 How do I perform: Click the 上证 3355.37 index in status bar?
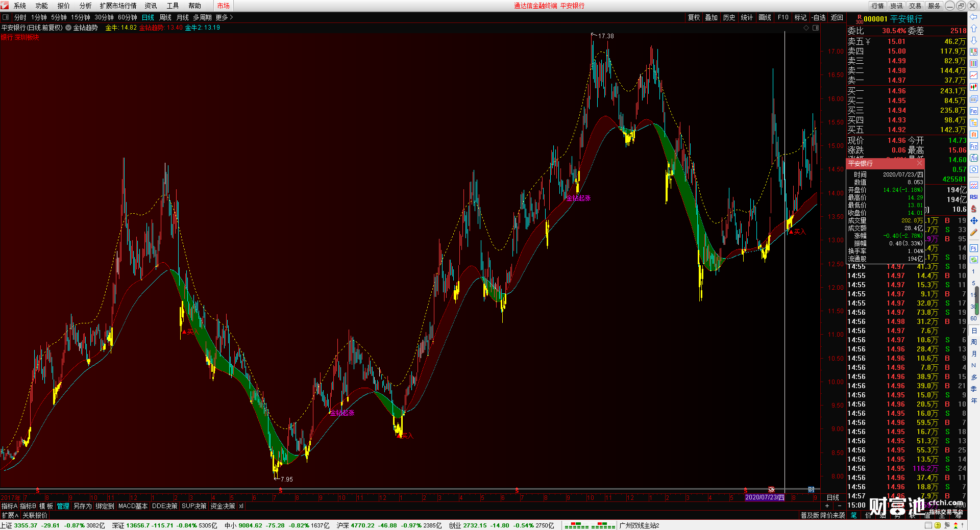[19, 525]
